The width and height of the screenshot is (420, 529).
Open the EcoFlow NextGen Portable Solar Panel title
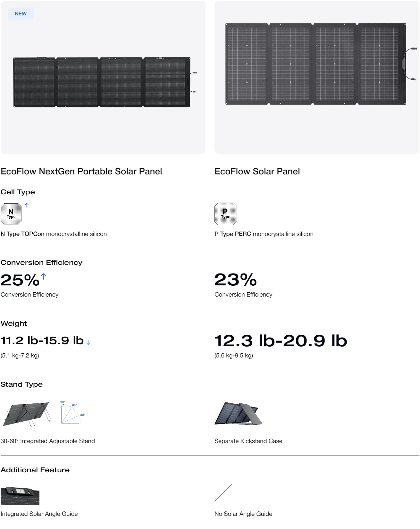pyautogui.click(x=81, y=172)
